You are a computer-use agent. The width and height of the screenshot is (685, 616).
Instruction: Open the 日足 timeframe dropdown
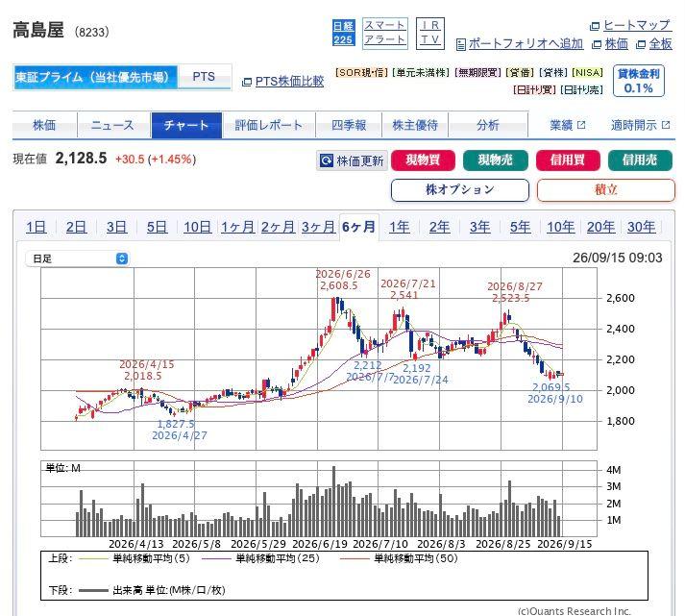tap(77, 259)
